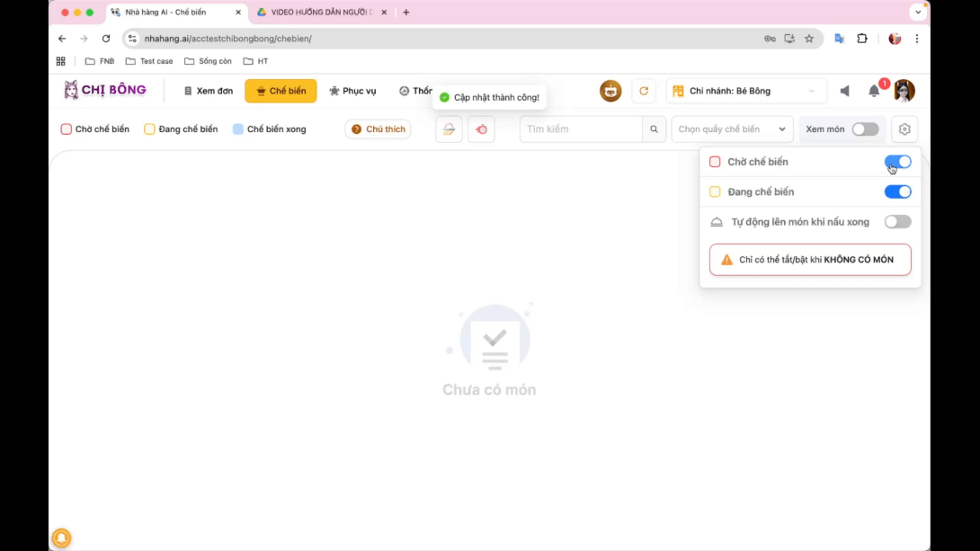Screen dimensions: 980x551
Task: Open the Chrome tab list chevron
Action: tap(918, 13)
